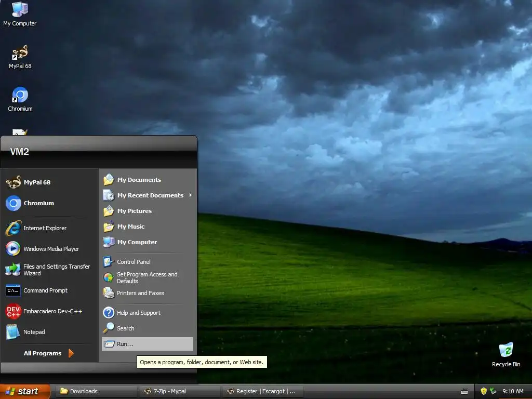Start Windows Media Player
Viewport: 532px width, 399px height.
[49, 249]
